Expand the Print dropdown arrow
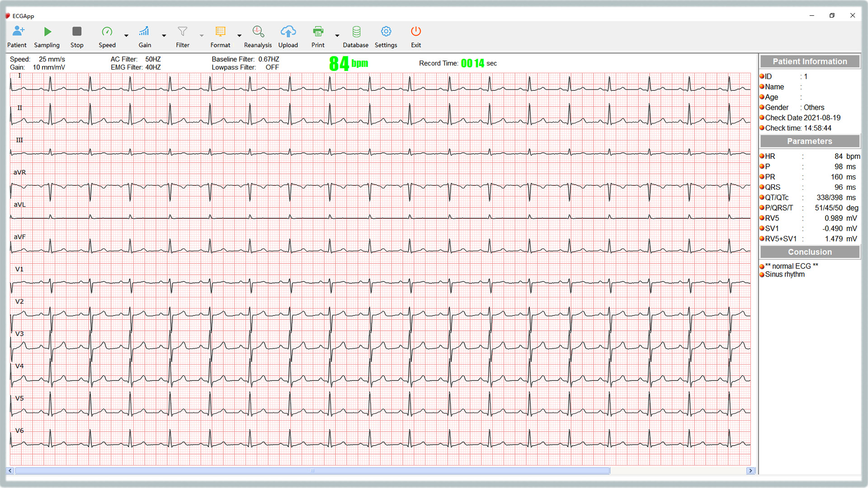 (337, 35)
